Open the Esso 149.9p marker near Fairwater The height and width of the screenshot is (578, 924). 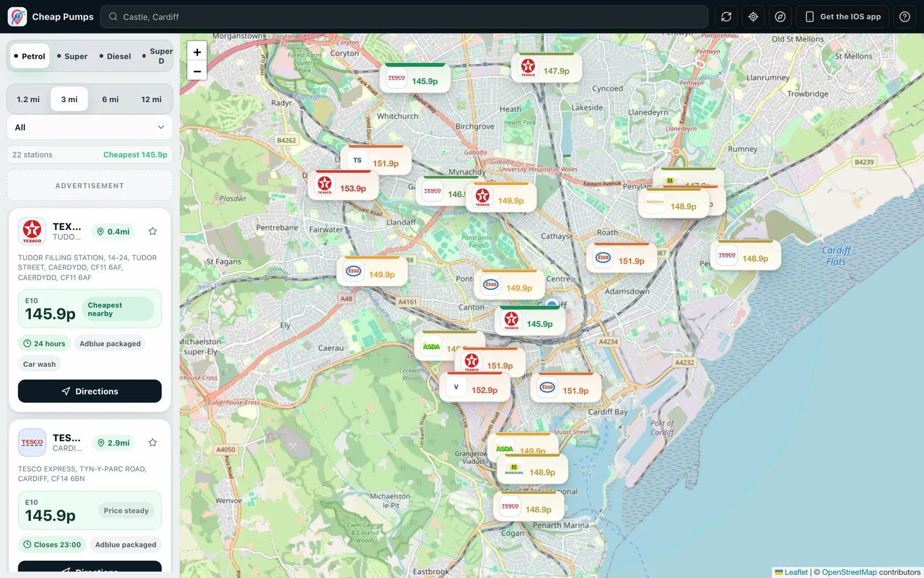pyautogui.click(x=372, y=272)
